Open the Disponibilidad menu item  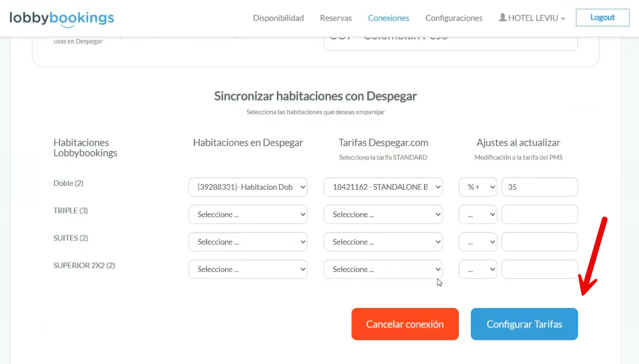[279, 18]
